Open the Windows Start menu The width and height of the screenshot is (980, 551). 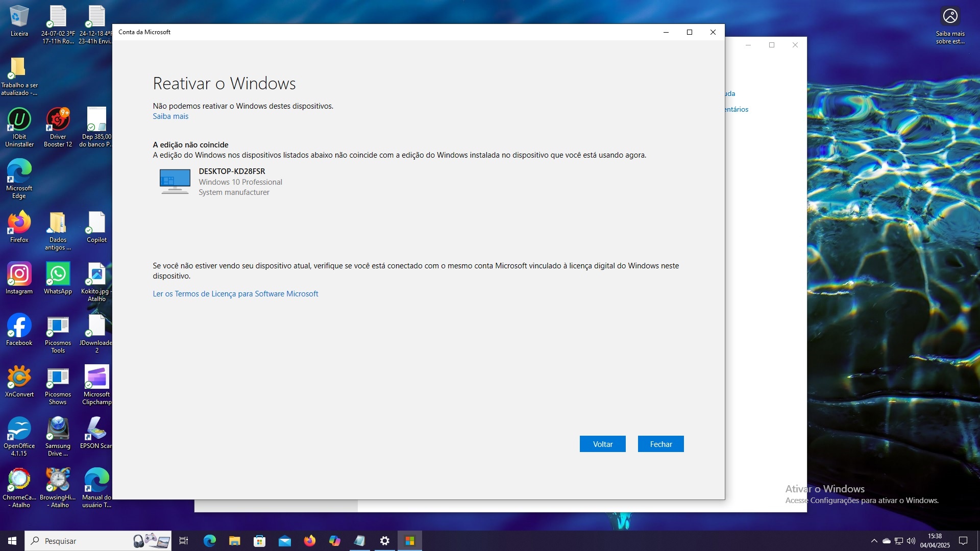(12, 541)
